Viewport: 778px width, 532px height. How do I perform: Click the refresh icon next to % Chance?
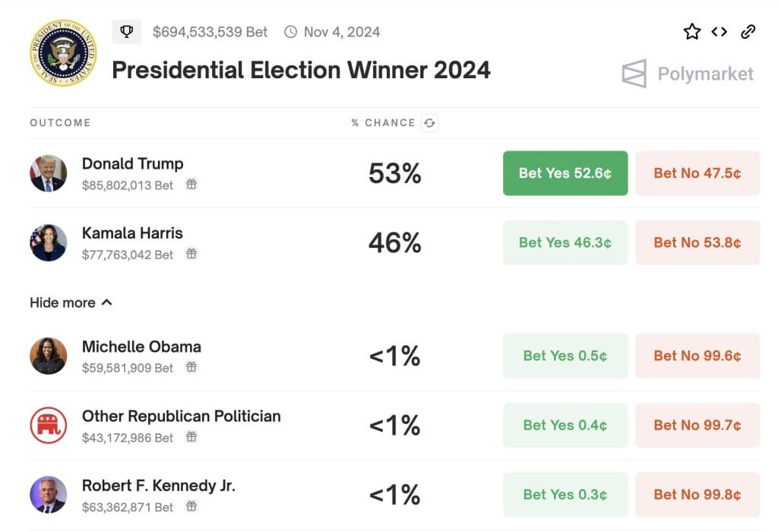coord(430,123)
